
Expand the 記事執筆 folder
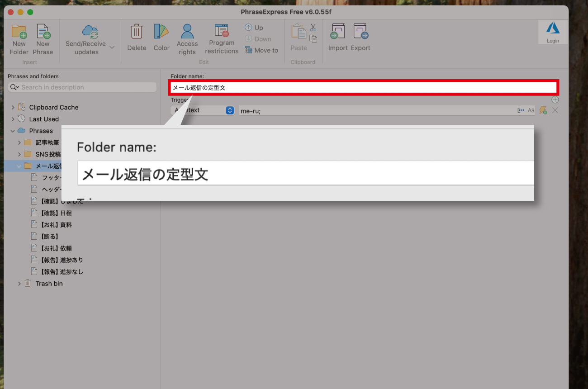click(x=19, y=142)
